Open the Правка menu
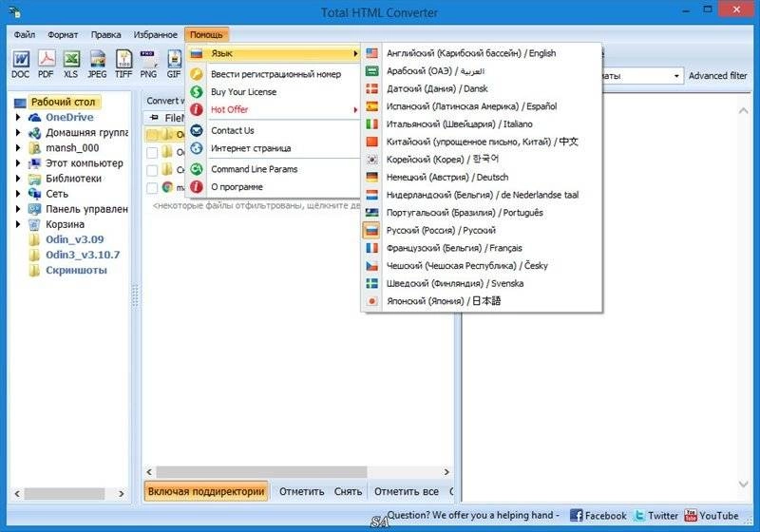The width and height of the screenshot is (760, 532). tap(105, 34)
